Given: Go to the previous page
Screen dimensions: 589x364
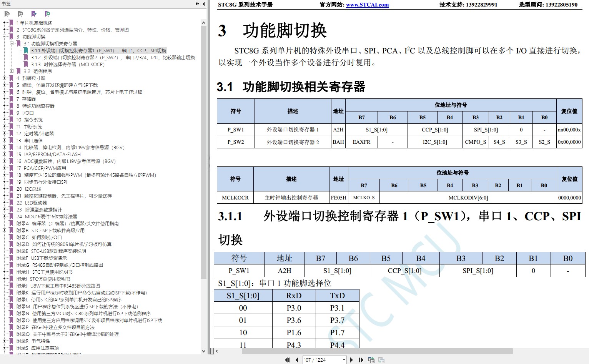Looking at the screenshot, I should pyautogui.click(x=296, y=360).
